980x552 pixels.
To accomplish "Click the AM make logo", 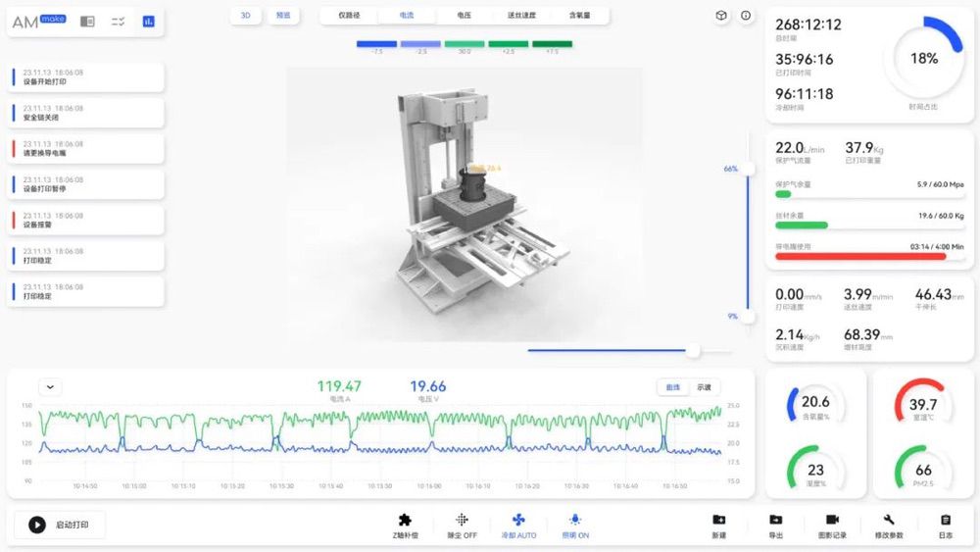I will pyautogui.click(x=39, y=22).
